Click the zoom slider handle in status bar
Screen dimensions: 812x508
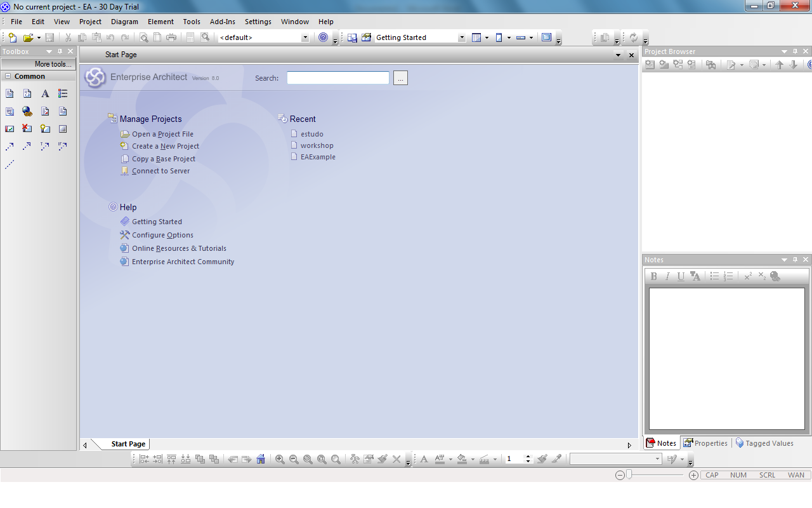pos(629,475)
